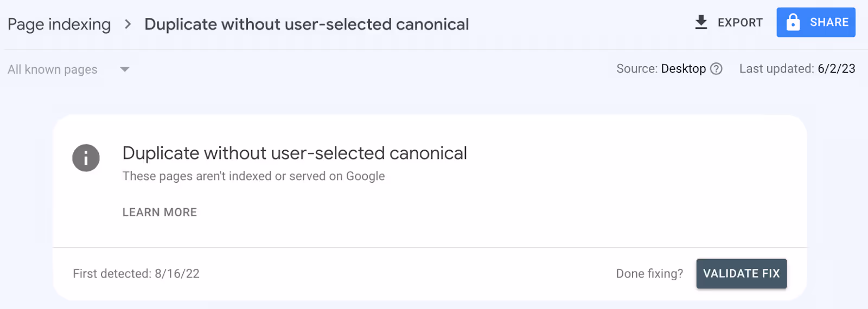
Task: Click the breadcrumb chevron separator arrow
Action: 127,24
